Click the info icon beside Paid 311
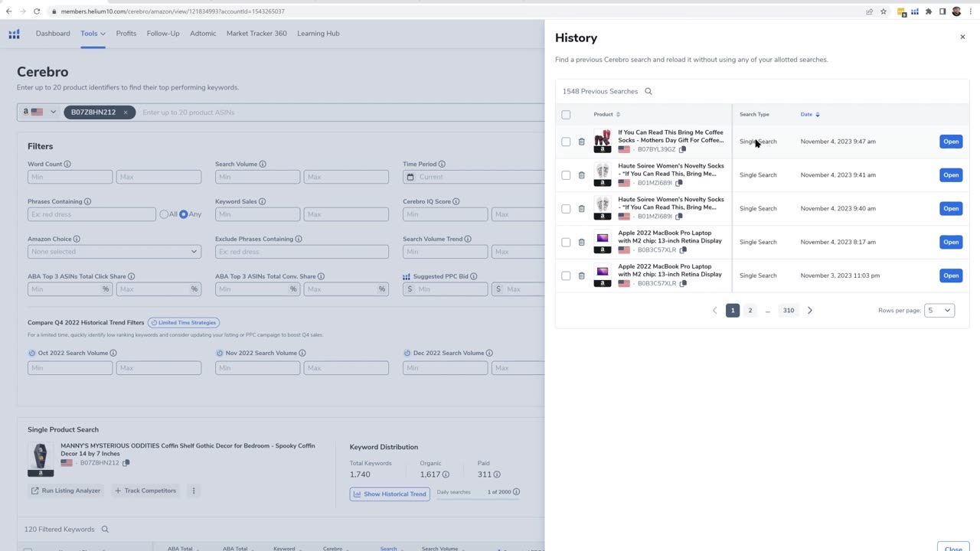 [x=497, y=474]
